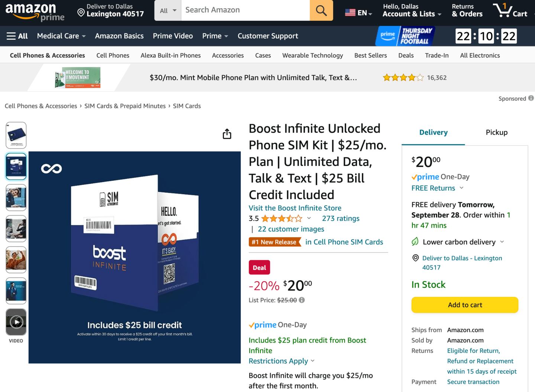Click the info icon next to List Price

[x=302, y=300]
